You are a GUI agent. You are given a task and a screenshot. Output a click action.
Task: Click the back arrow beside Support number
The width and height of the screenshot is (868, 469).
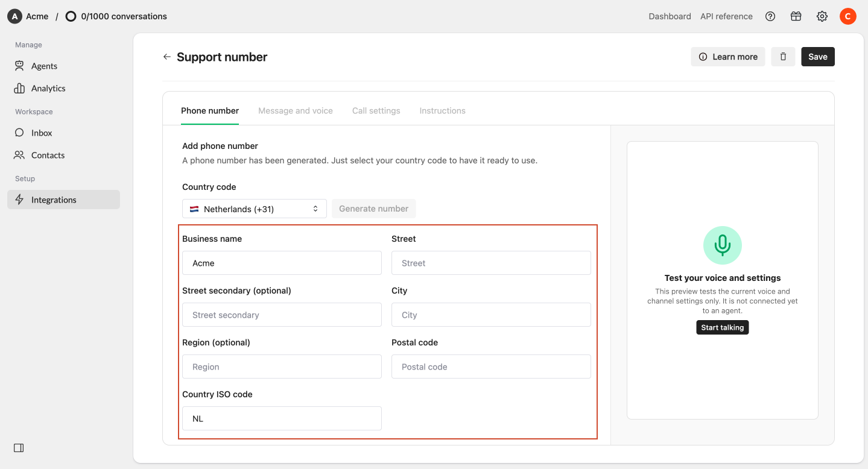(167, 57)
